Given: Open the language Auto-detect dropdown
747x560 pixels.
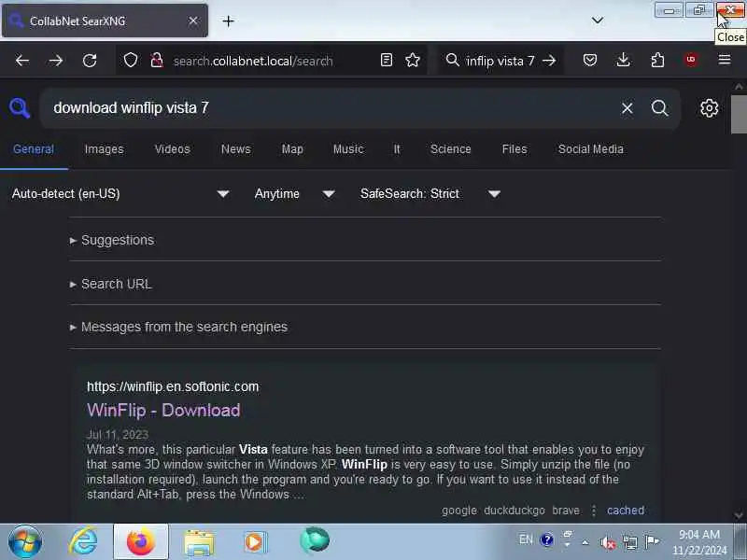Looking at the screenshot, I should click(120, 194).
